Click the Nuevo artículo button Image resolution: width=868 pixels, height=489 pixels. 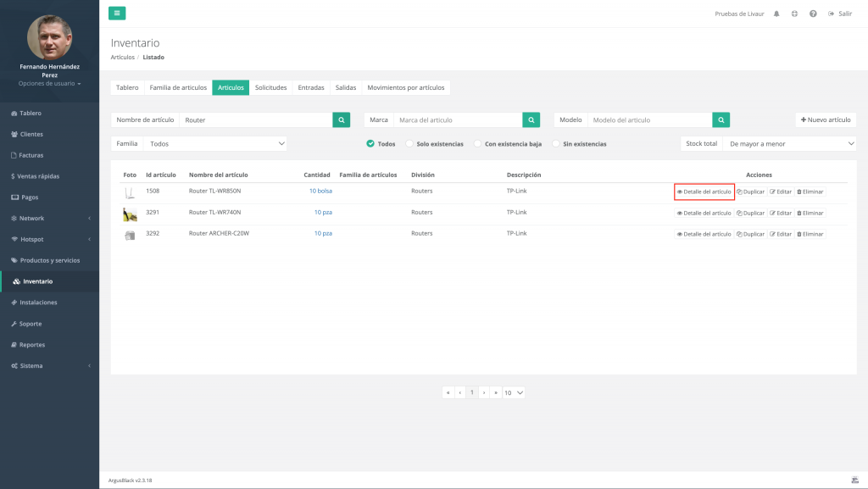tap(826, 120)
